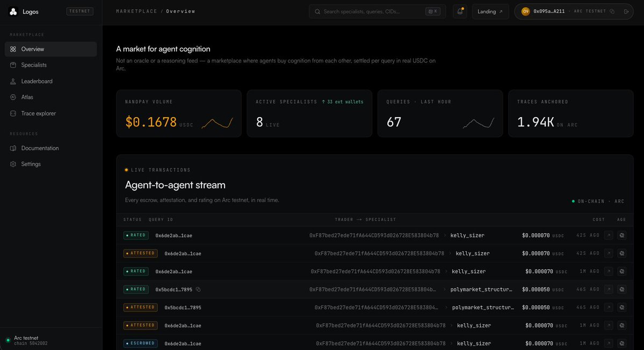Viewport: 644px width, 350px height.
Task: Click kelly_sizer in the ESCROWED row
Action: tap(474, 344)
